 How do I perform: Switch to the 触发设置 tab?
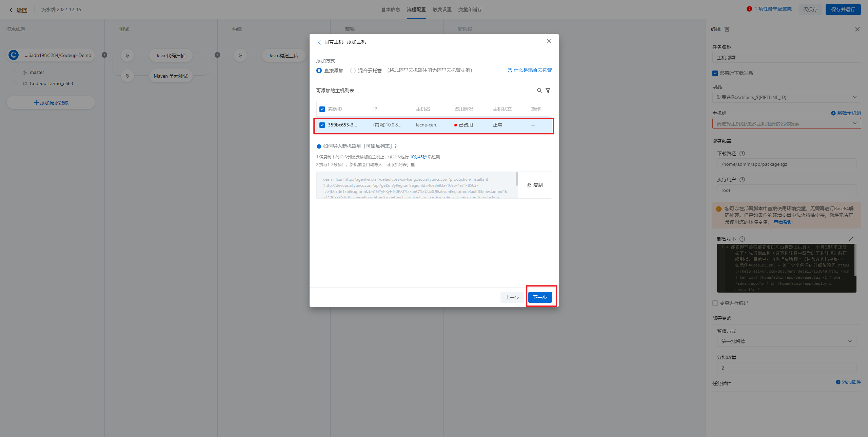442,9
